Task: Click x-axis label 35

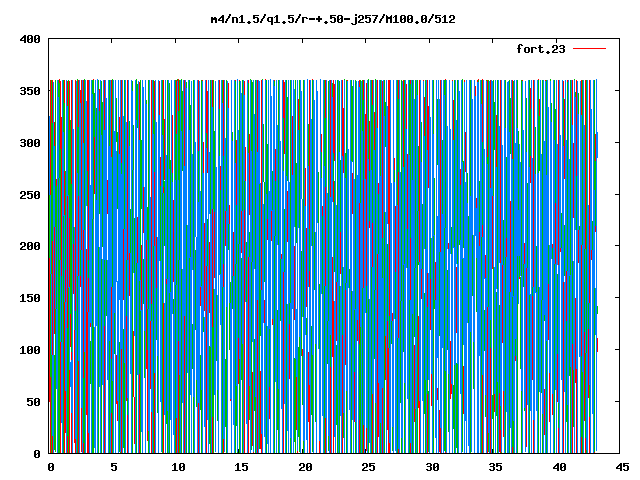Action: 495,467
